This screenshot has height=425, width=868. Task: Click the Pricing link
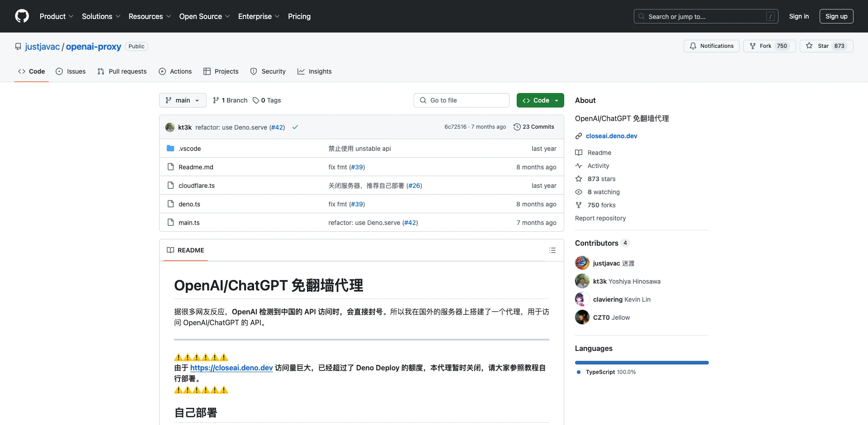[x=299, y=16]
